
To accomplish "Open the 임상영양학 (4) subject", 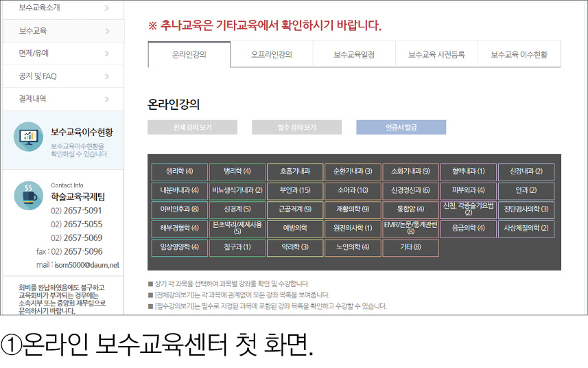I will pos(179,247).
